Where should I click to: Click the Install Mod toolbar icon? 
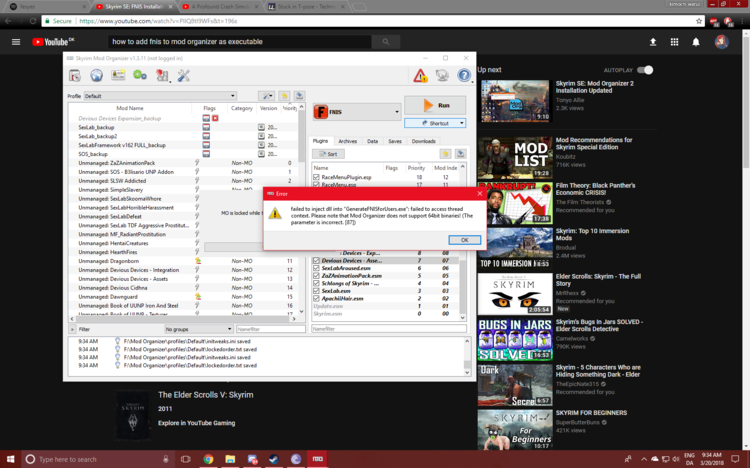[75, 75]
